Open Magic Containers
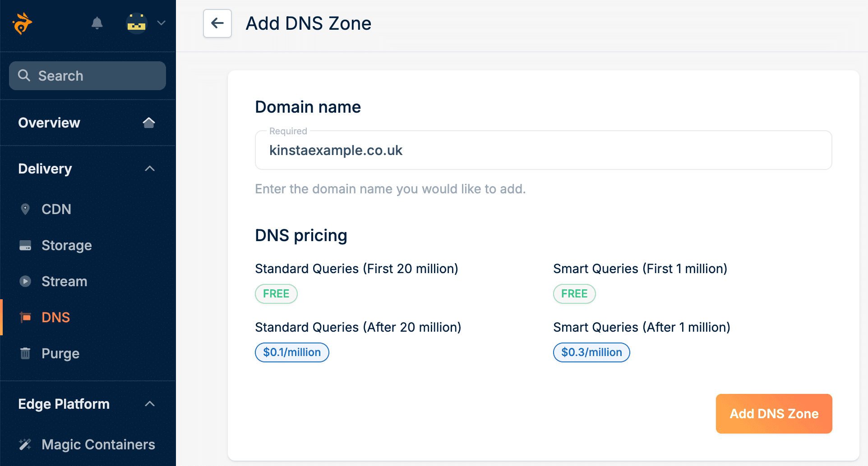 coord(98,444)
